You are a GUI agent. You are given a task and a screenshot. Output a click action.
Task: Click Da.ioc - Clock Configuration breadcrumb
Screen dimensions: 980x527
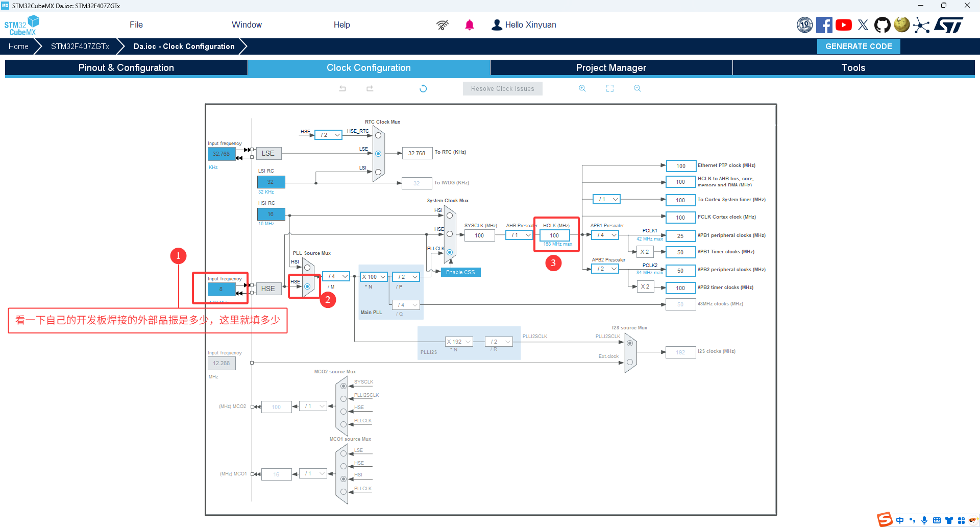coord(184,46)
